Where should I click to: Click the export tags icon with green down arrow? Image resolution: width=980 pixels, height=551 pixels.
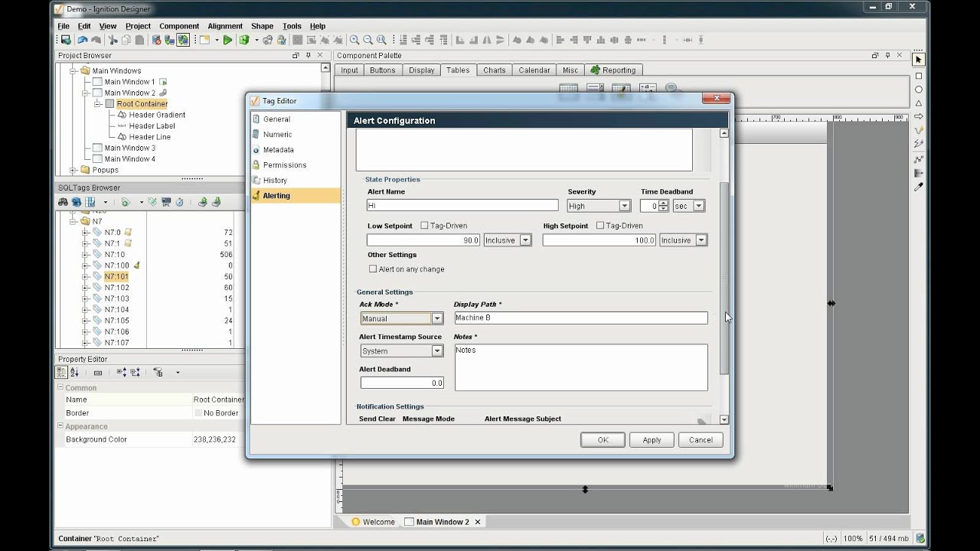point(216,202)
